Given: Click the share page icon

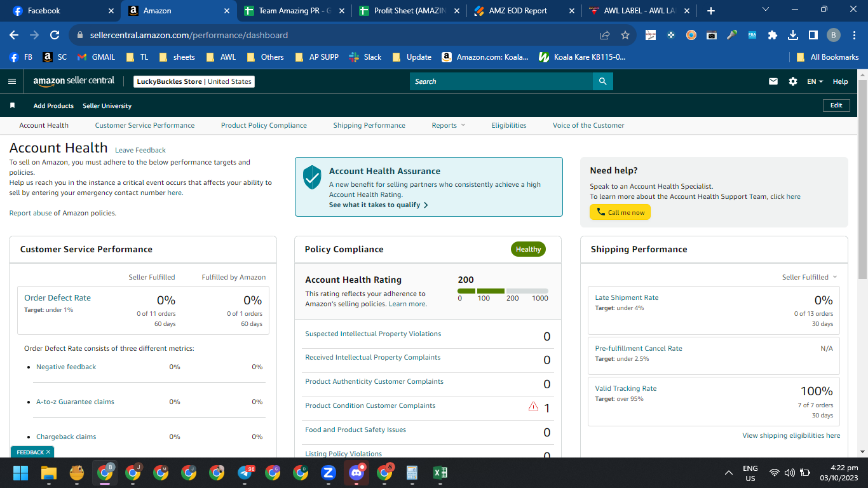Looking at the screenshot, I should [605, 36].
